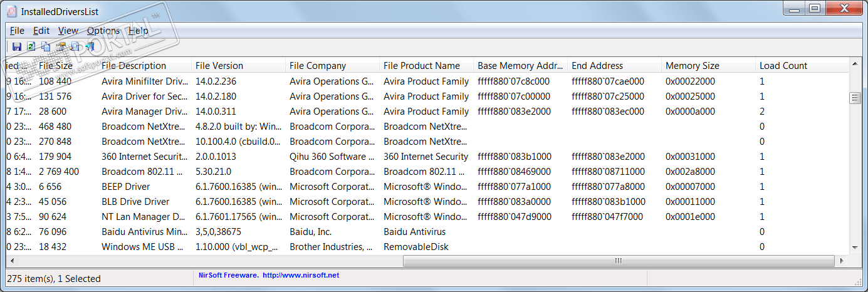Click the Exit door toolbar icon
The height and width of the screenshot is (292, 868).
(90, 46)
